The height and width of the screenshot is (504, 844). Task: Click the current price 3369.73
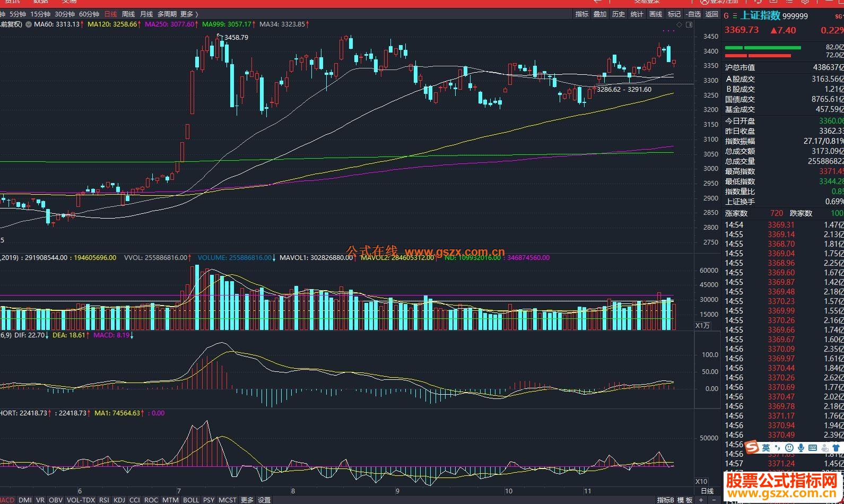[742, 30]
